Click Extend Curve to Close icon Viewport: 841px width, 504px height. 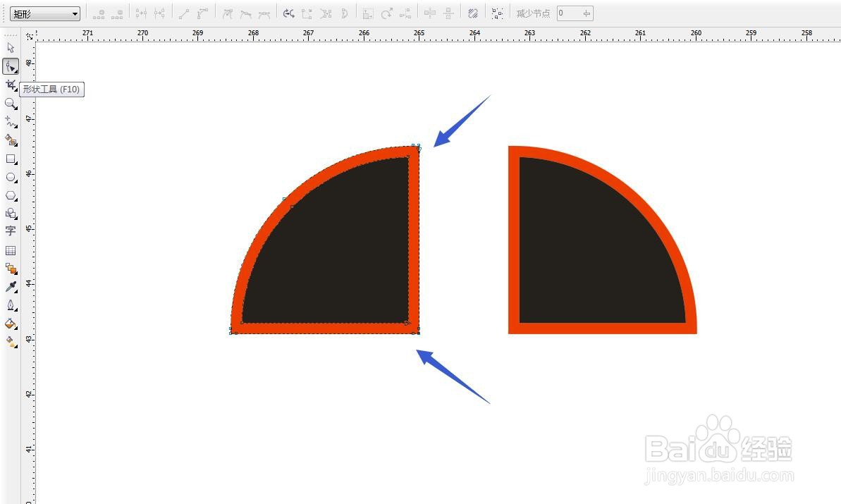point(307,13)
